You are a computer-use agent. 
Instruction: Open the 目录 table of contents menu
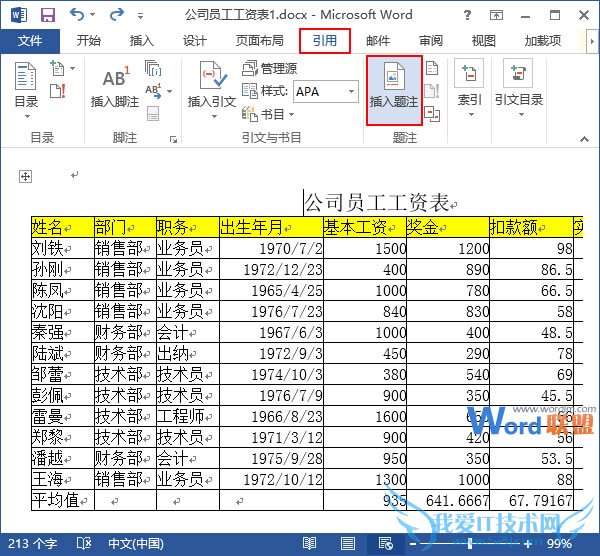tap(26, 90)
